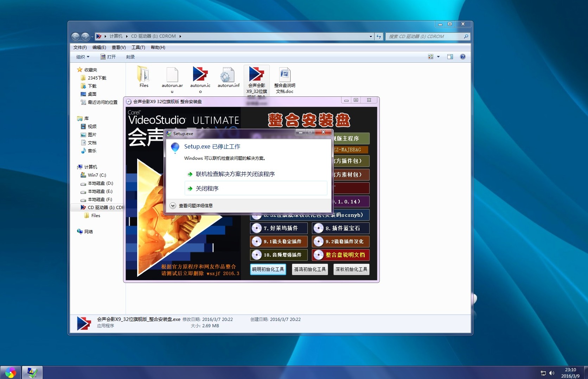Click the 刻录 toolbar button
Image resolution: width=588 pixels, height=379 pixels.
coord(130,57)
